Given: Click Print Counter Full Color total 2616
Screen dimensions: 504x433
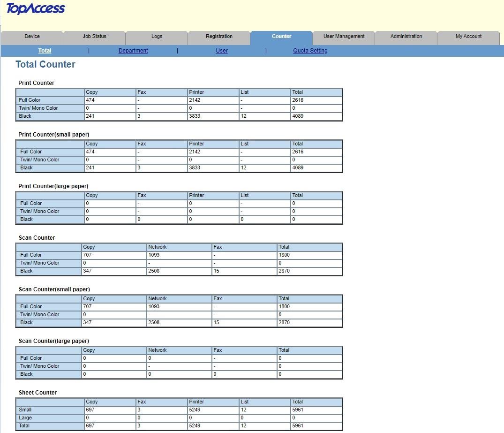Looking at the screenshot, I should coord(316,100).
